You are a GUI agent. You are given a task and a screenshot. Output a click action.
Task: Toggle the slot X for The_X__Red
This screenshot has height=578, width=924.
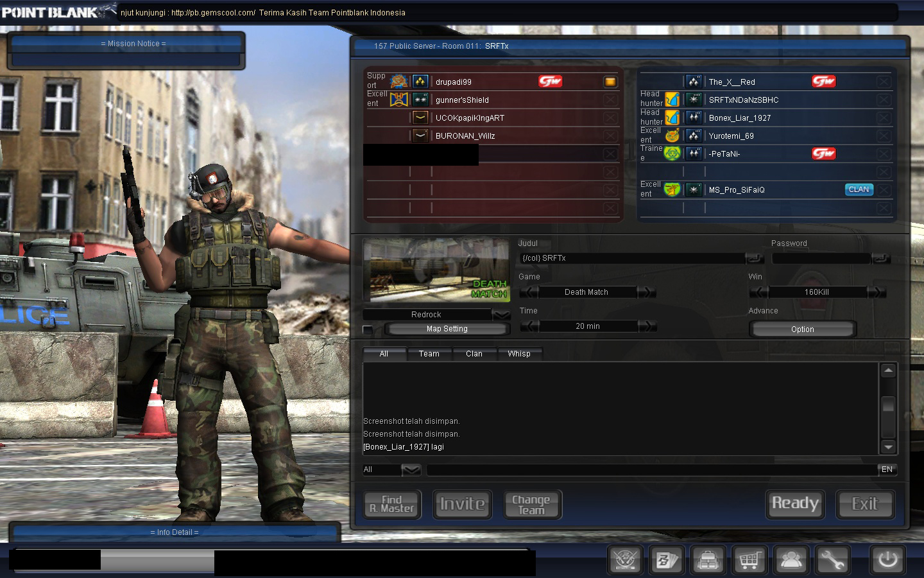pos(884,82)
